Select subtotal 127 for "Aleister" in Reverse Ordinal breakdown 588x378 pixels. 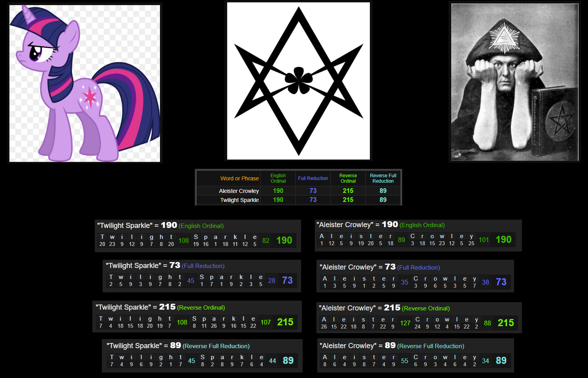click(x=405, y=323)
